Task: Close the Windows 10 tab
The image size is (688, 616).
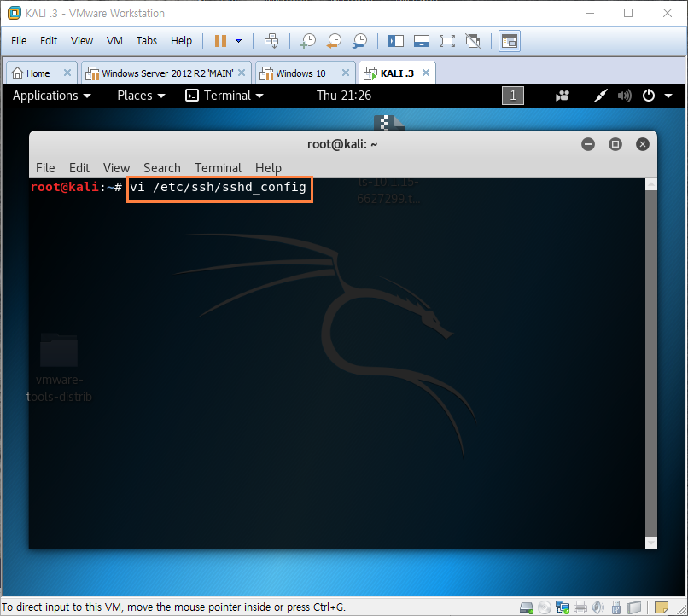Action: 346,73
